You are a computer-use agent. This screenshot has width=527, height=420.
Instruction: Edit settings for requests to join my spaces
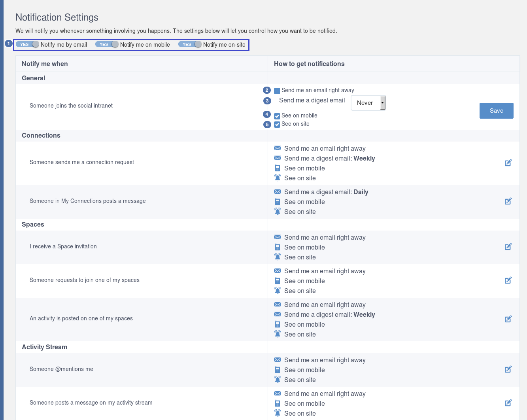508,280
